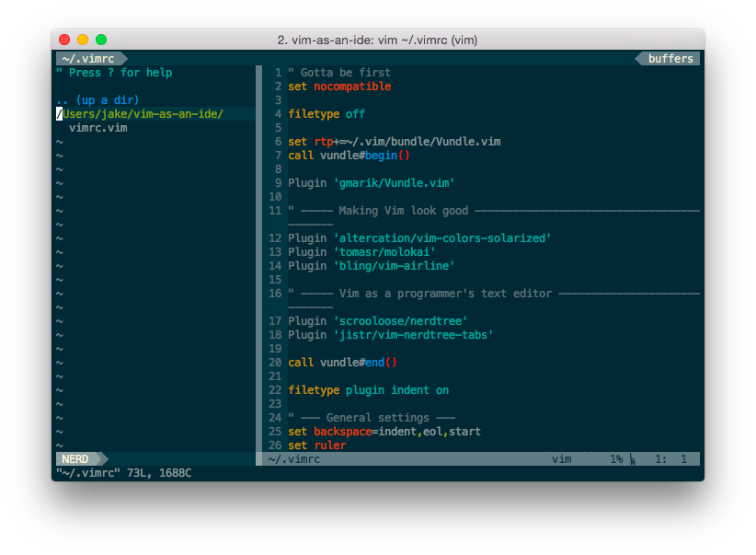Click the Plugin 'gmarik/Vundle.vim' line
The width and height of the screenshot is (756, 555).
tap(372, 183)
